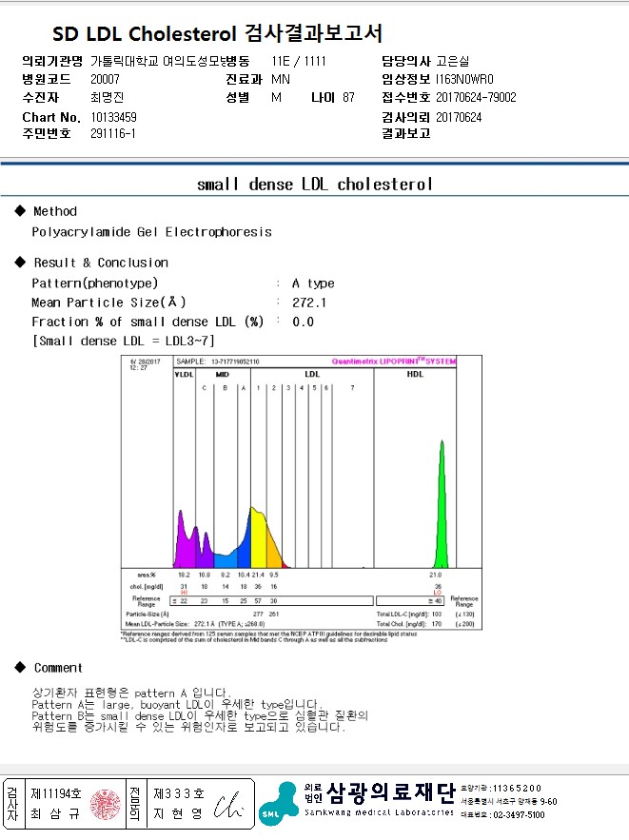Click the ward value "11E / 1111"
629x840 pixels.
[x=299, y=61]
